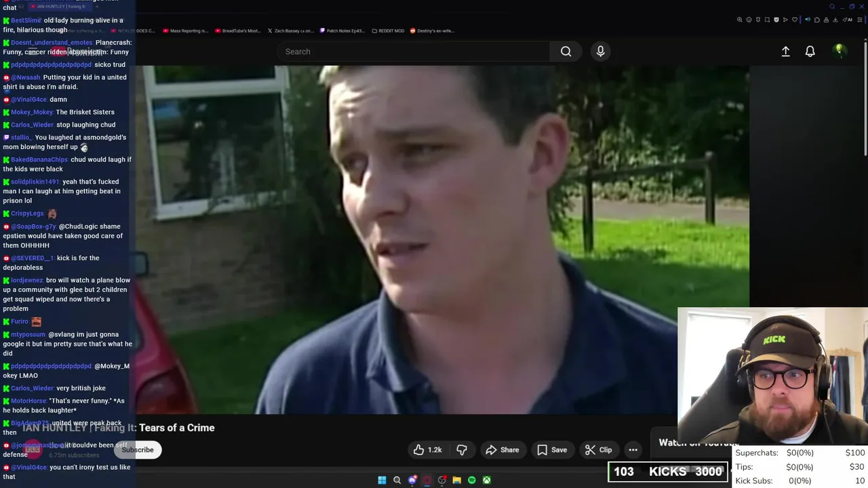Click username 'solidpliskin1491' in chat
Screen dimensions: 868x488
pos(35,182)
